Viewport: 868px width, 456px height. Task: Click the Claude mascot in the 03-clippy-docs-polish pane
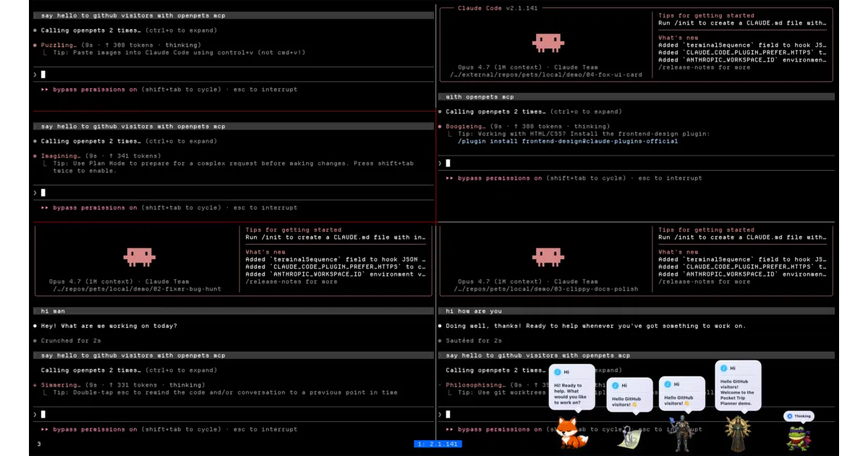click(548, 256)
